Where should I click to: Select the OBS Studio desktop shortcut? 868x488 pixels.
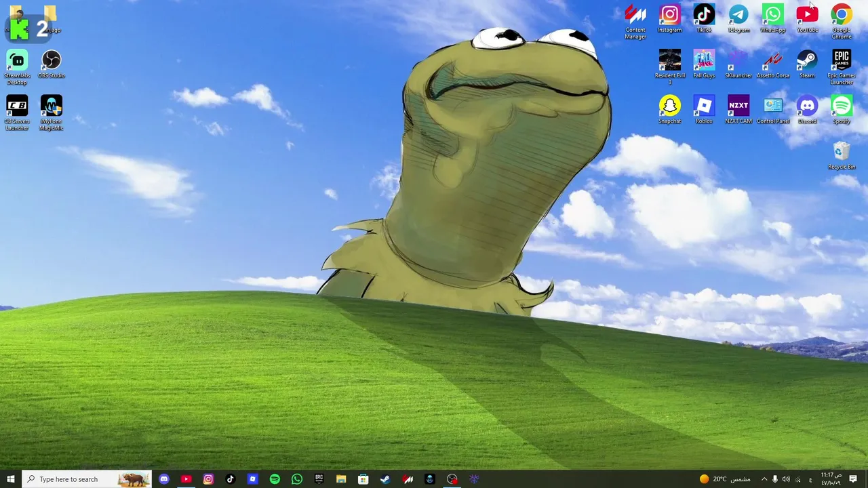coord(52,64)
